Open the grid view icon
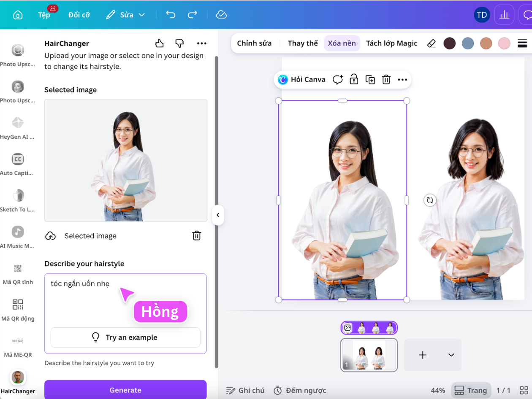This screenshot has width=532, height=399. pyautogui.click(x=524, y=390)
